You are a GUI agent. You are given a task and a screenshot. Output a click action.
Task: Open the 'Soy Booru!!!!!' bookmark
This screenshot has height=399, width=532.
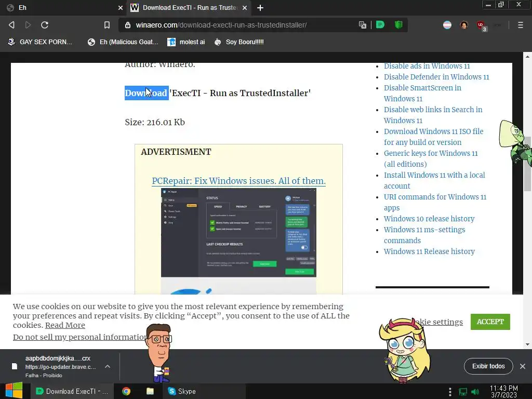click(x=239, y=42)
